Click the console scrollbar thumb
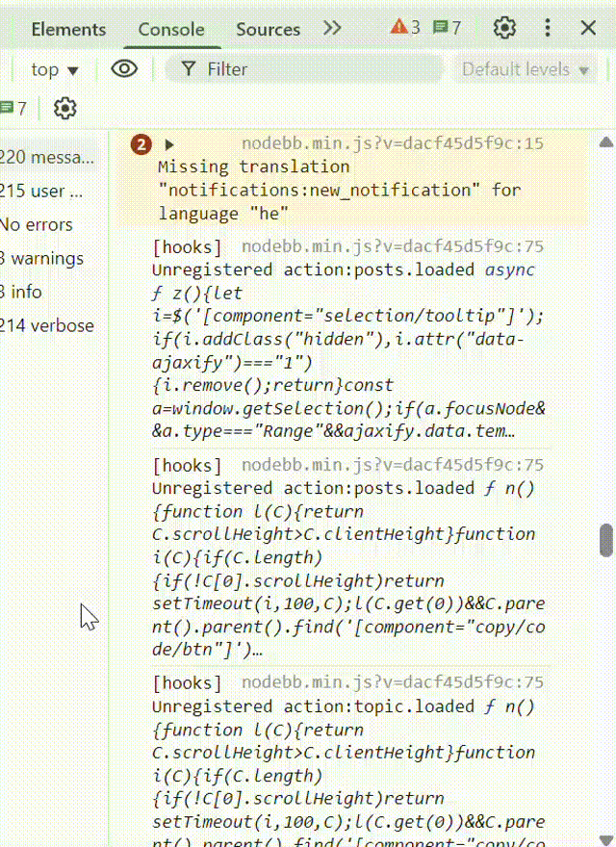The height and width of the screenshot is (847, 616). [x=606, y=540]
